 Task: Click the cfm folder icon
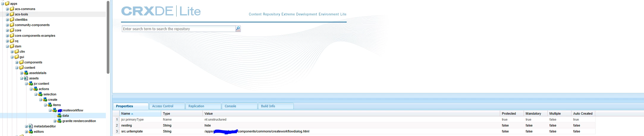pos(17,52)
